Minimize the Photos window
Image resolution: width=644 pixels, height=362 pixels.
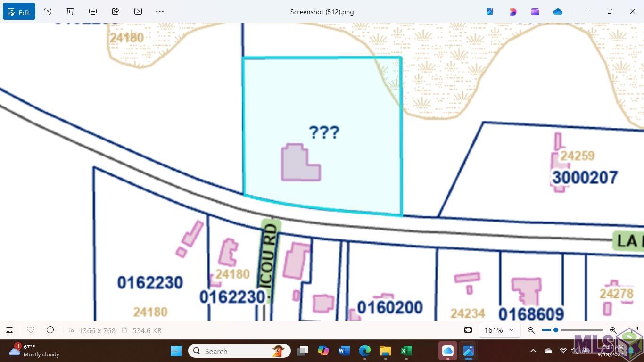pos(587,11)
